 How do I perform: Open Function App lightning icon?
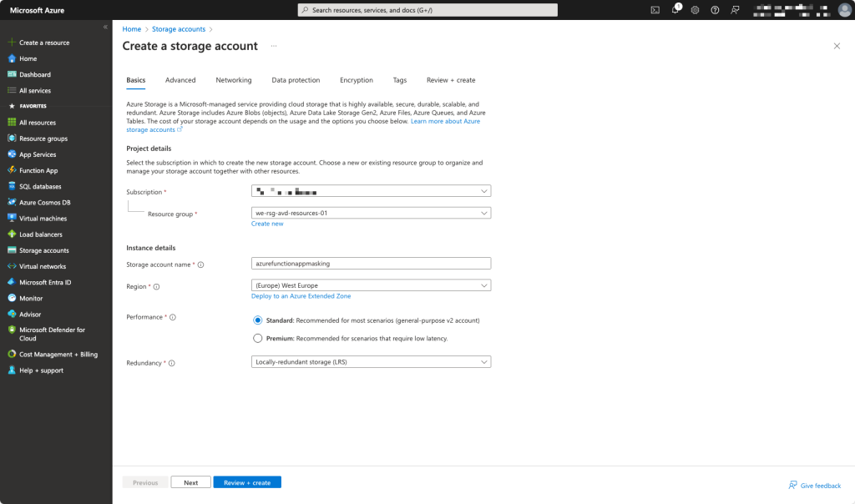coord(12,170)
